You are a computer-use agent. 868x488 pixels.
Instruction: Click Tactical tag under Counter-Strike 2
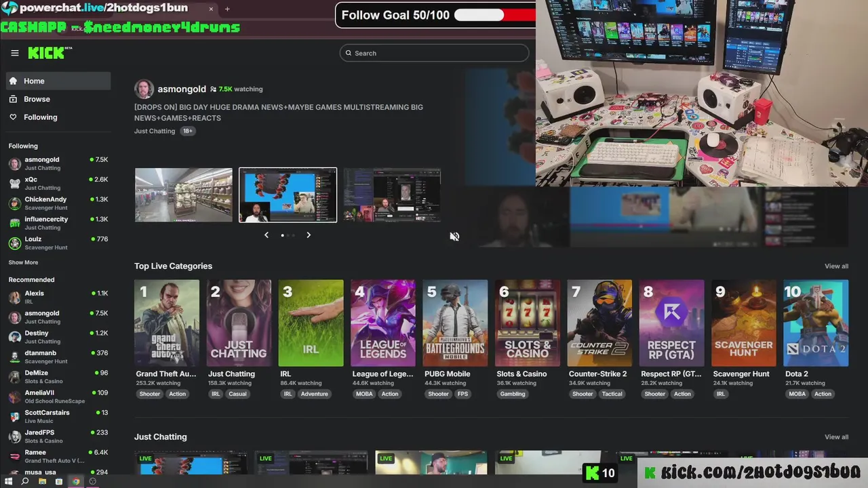click(x=612, y=394)
